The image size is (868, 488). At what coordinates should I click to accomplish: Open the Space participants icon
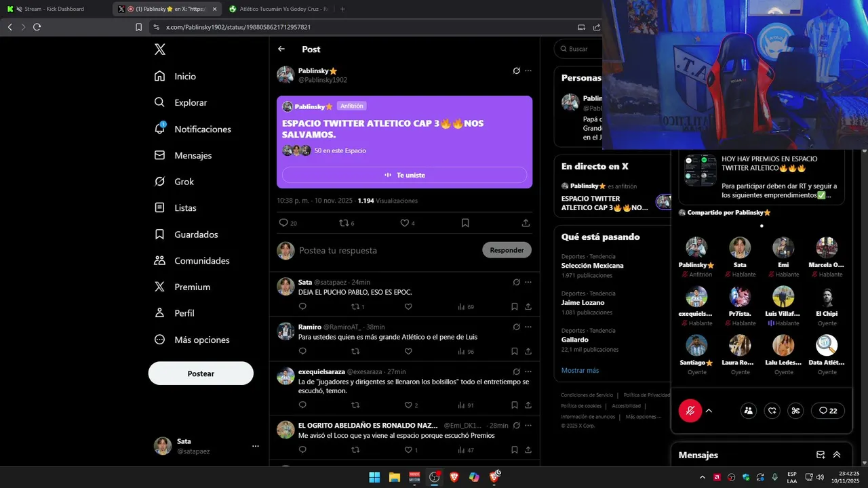click(749, 411)
